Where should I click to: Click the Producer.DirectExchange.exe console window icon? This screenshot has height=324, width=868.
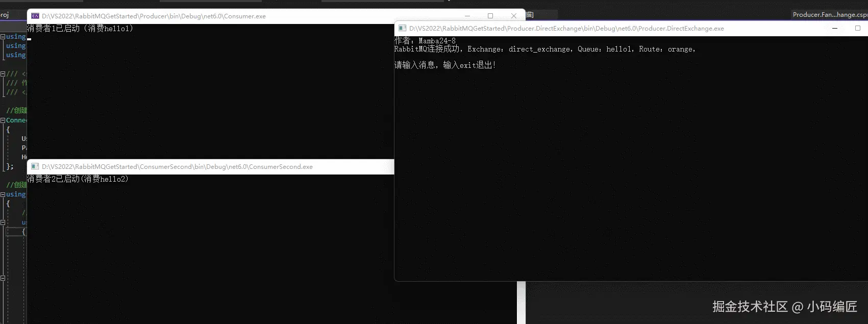tap(403, 29)
